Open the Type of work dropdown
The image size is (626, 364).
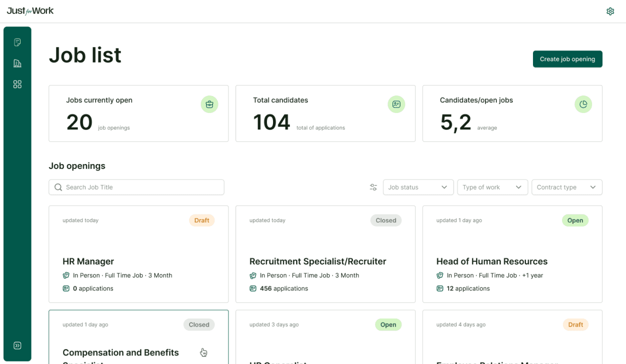click(x=492, y=187)
